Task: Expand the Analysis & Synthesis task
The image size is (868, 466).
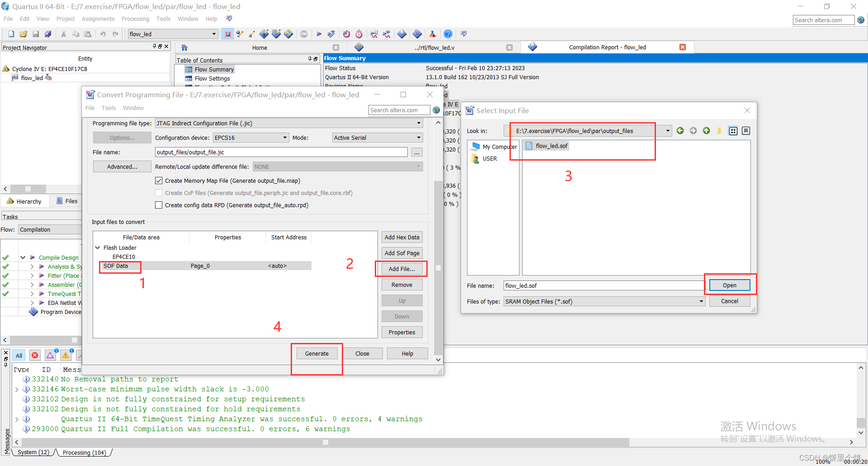Action: point(32,266)
